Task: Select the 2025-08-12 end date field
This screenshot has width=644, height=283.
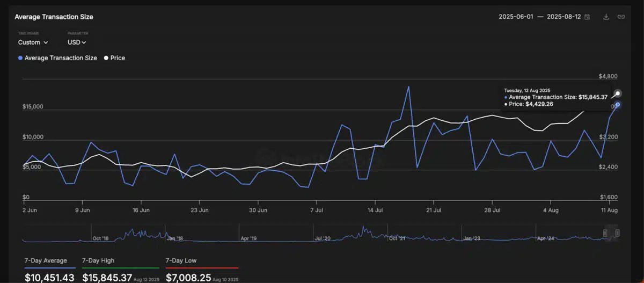Action: point(565,17)
